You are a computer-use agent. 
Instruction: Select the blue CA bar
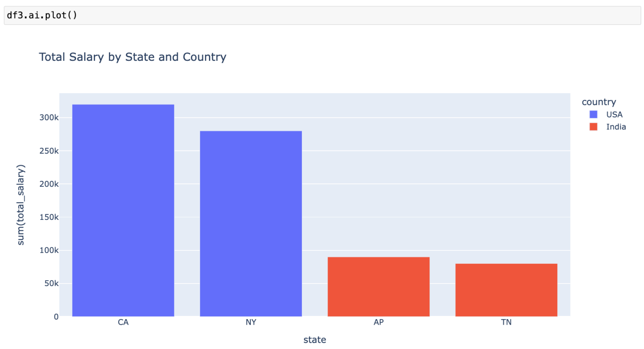coord(123,210)
